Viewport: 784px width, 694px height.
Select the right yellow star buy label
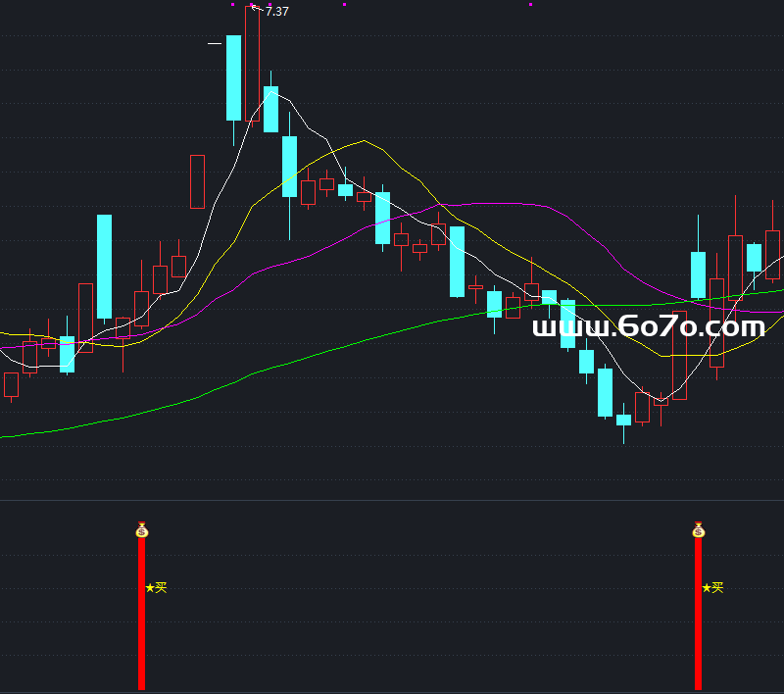tap(712, 588)
